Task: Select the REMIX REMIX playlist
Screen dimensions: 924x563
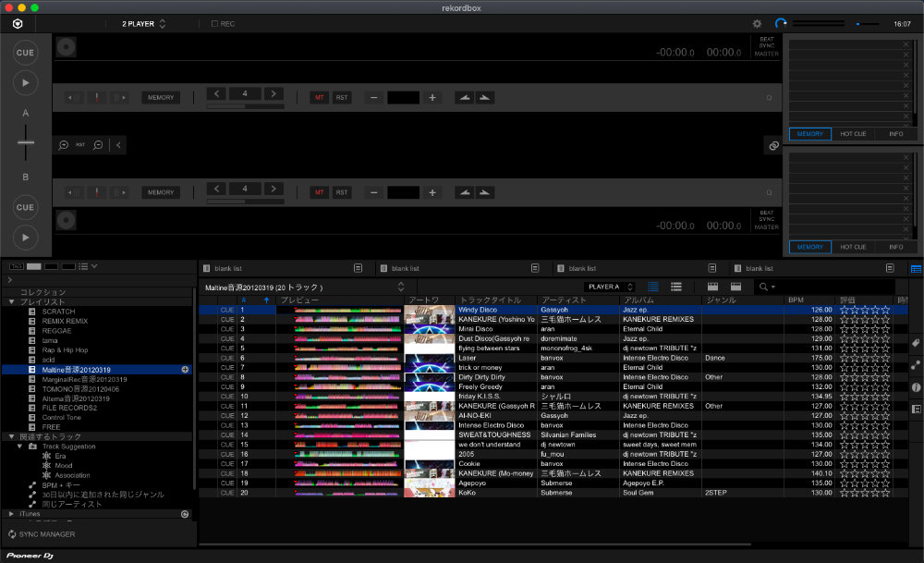Action: click(x=65, y=322)
